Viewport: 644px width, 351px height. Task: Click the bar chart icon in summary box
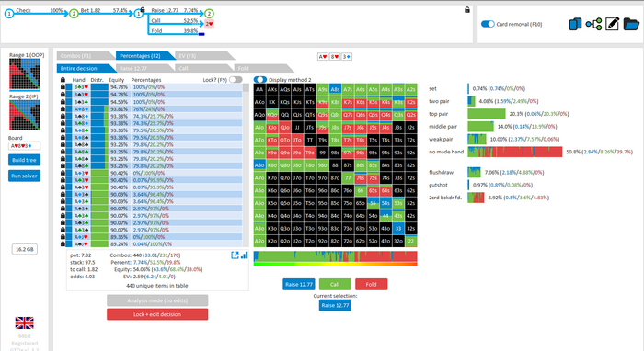coord(245,255)
